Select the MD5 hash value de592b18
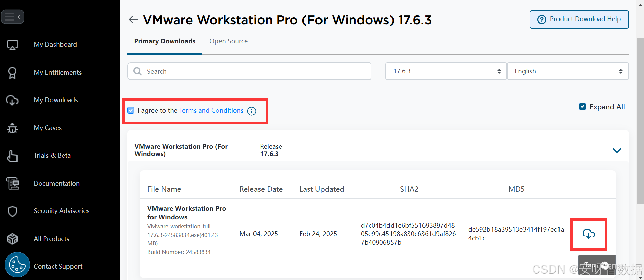This screenshot has height=280, width=644. (x=516, y=234)
